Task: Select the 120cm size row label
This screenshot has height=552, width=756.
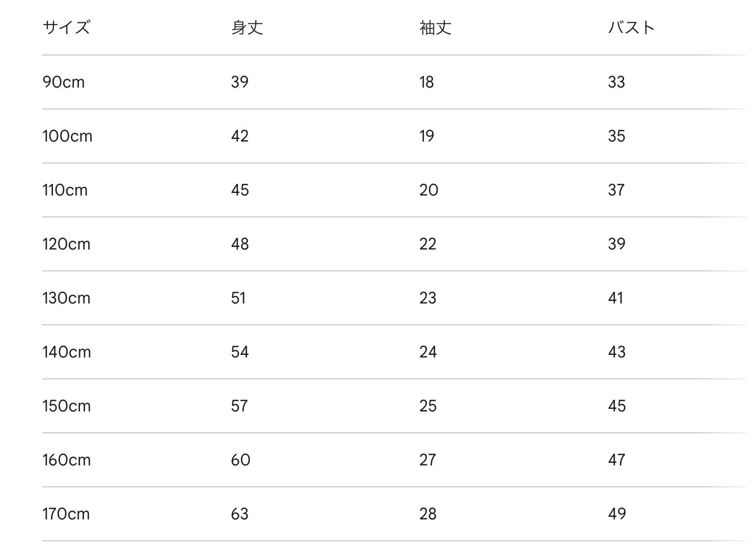Action: [66, 244]
